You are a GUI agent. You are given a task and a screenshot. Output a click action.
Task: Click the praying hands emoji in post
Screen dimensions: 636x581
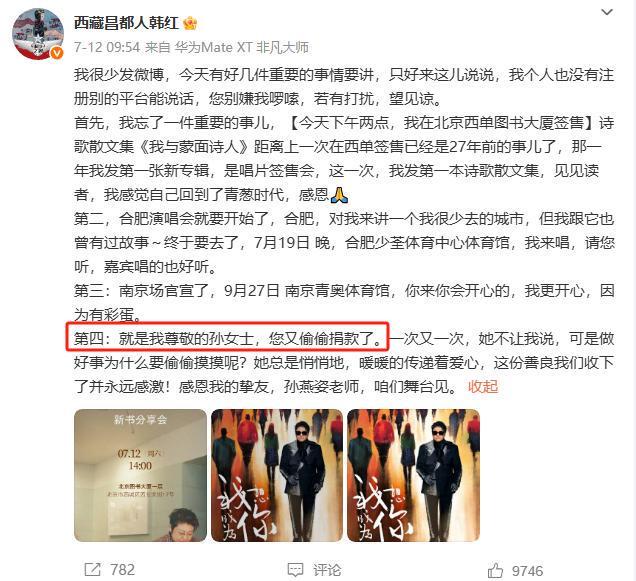[339, 195]
